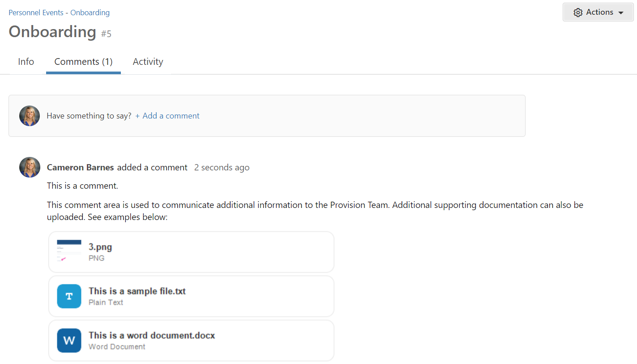637x364 pixels.
Task: Open the 3.png image thumbnail
Action: tap(69, 252)
